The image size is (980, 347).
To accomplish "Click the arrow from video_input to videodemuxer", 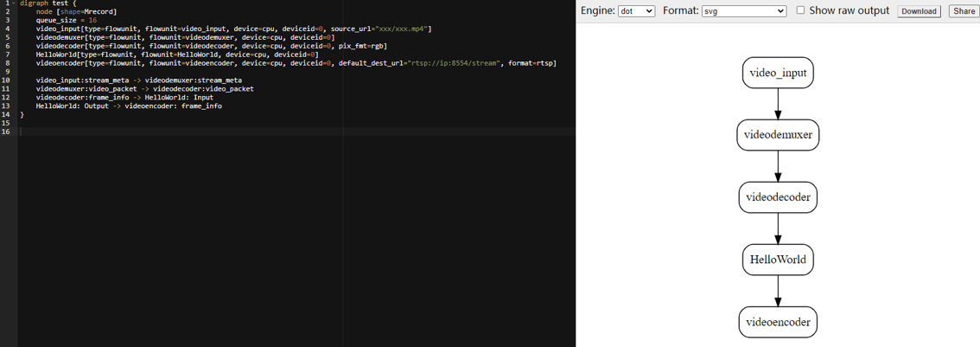I will click(x=778, y=104).
